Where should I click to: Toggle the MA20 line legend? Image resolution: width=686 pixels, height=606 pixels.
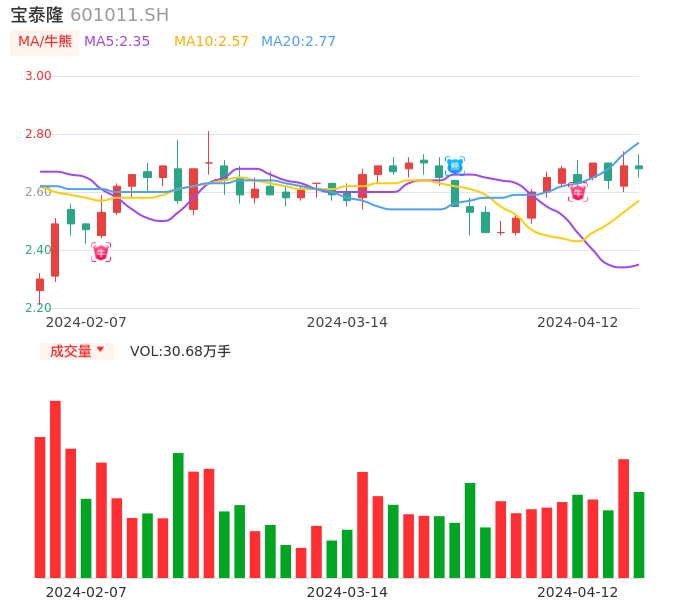(298, 42)
